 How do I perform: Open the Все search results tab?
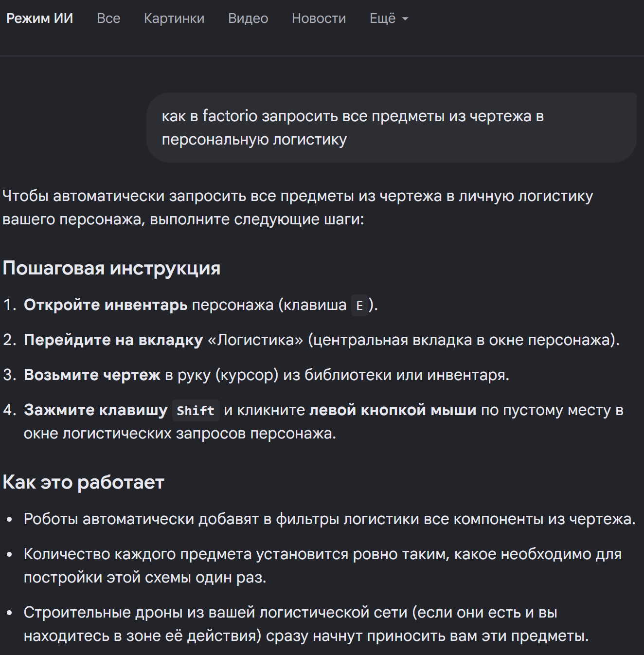click(108, 18)
